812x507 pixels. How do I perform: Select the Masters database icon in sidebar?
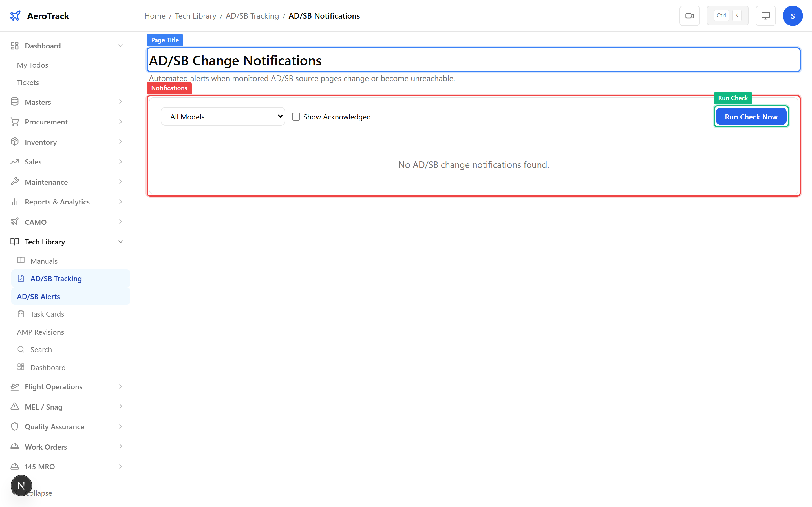pyautogui.click(x=15, y=102)
